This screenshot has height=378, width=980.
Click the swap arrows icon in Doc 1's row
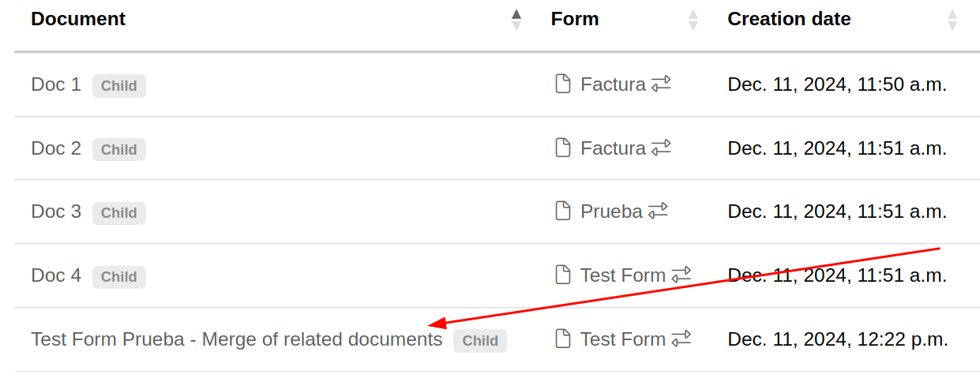point(661,84)
